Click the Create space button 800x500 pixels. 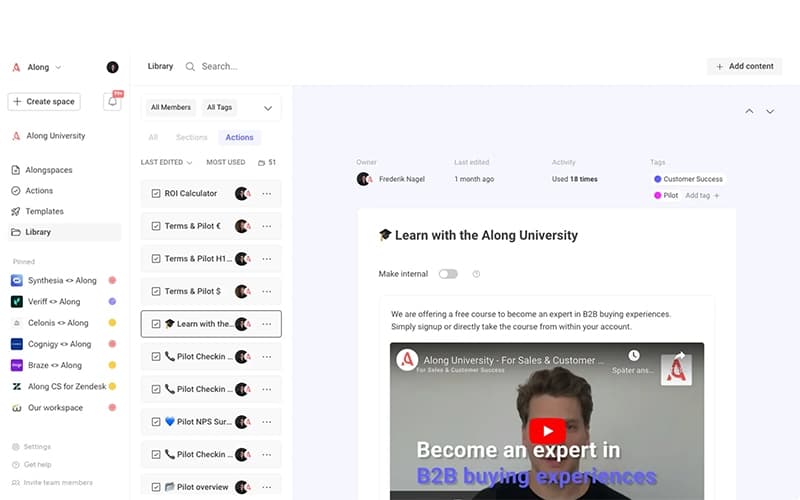(44, 102)
